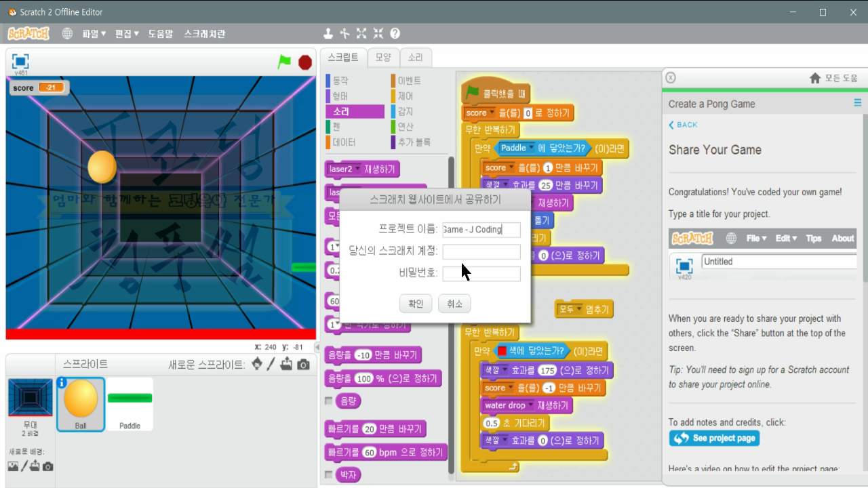Image resolution: width=868 pixels, height=488 pixels.
Task: Switch to the 모양 tab
Action: tap(382, 58)
